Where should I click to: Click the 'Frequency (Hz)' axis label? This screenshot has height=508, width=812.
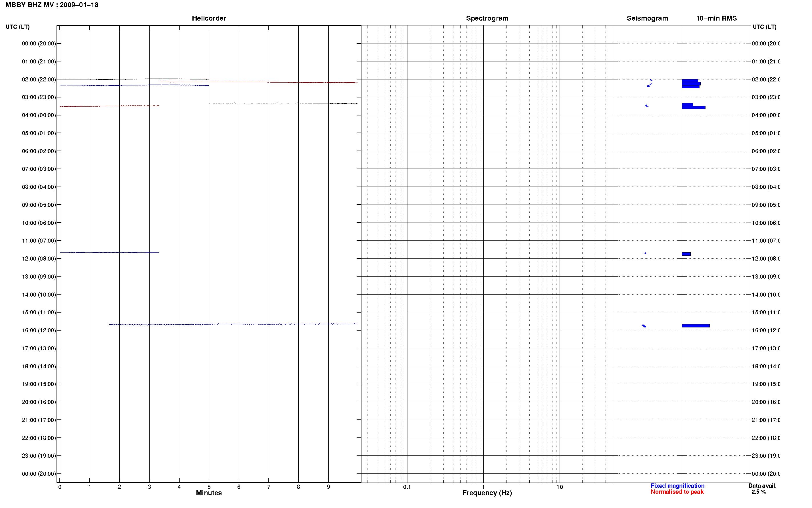click(x=487, y=493)
